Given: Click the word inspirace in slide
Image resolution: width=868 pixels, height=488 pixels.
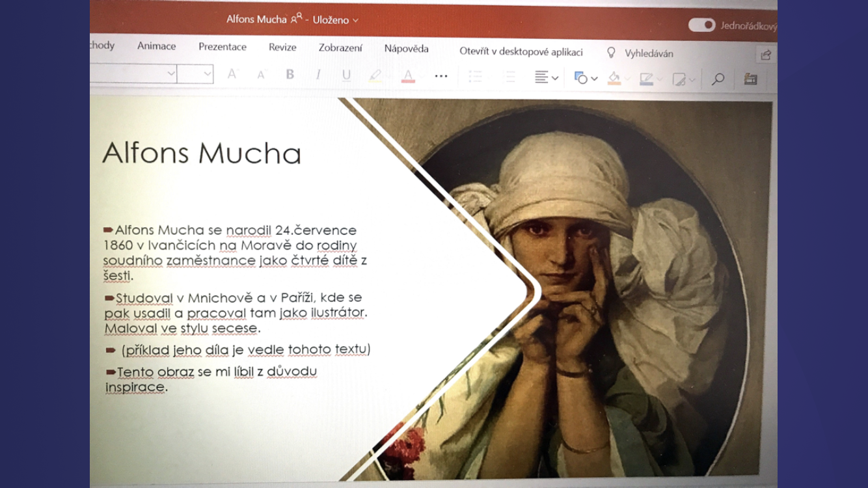Looking at the screenshot, I should (135, 387).
